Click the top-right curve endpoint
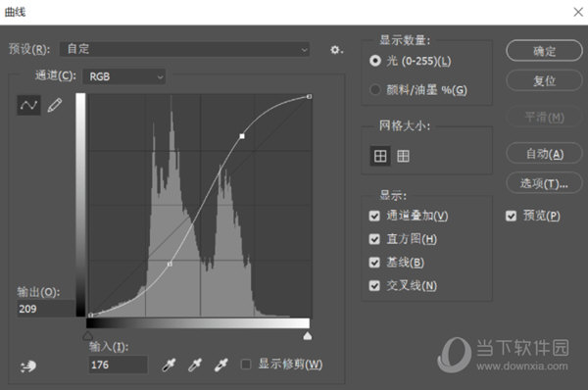The image size is (588, 390). pos(309,97)
